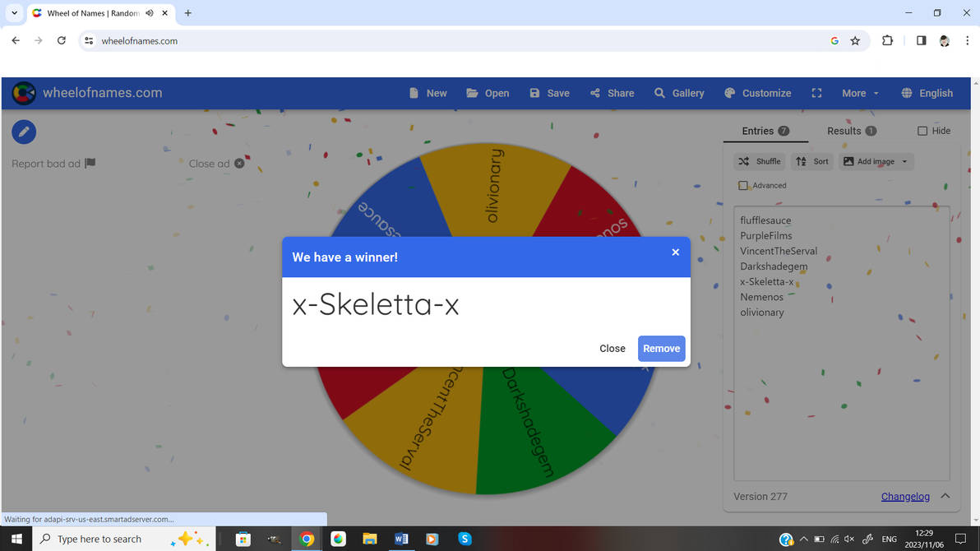This screenshot has height=551, width=980.
Task: Reload the page with the refresh icon
Action: coord(61,40)
